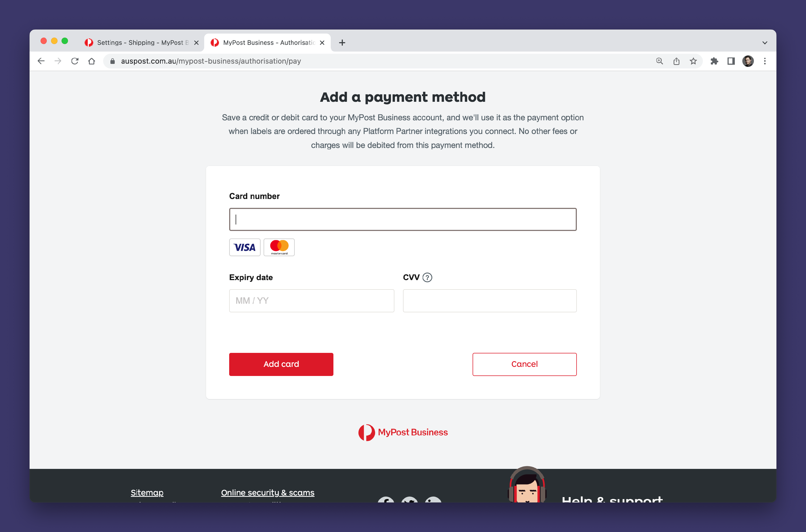Viewport: 806px width, 532px height.
Task: Bookmark this page with the star icon
Action: click(693, 61)
